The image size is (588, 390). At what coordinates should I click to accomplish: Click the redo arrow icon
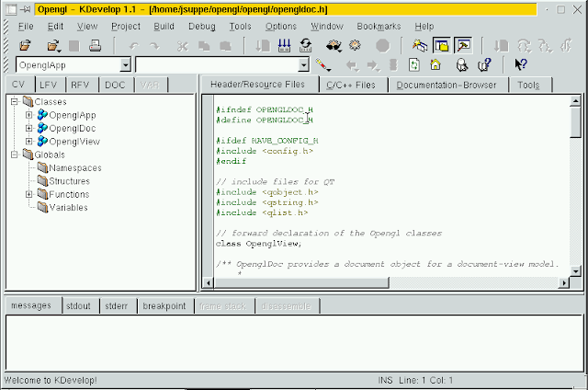coord(154,46)
